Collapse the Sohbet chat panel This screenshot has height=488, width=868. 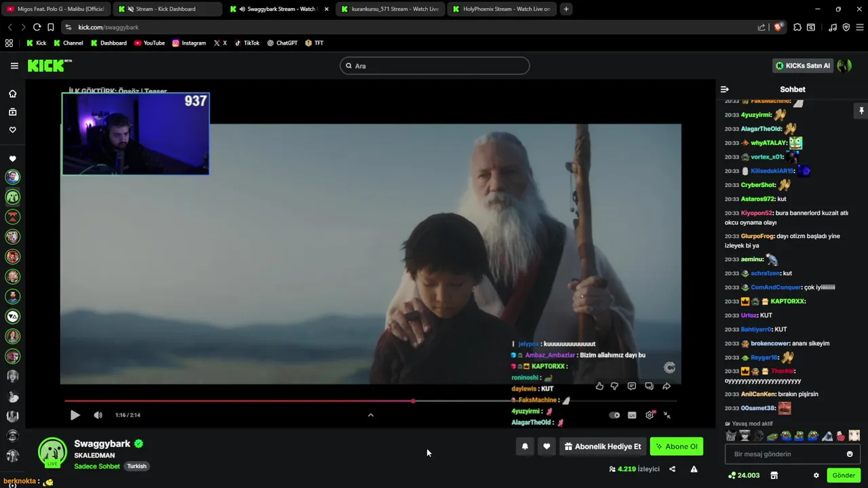click(724, 89)
